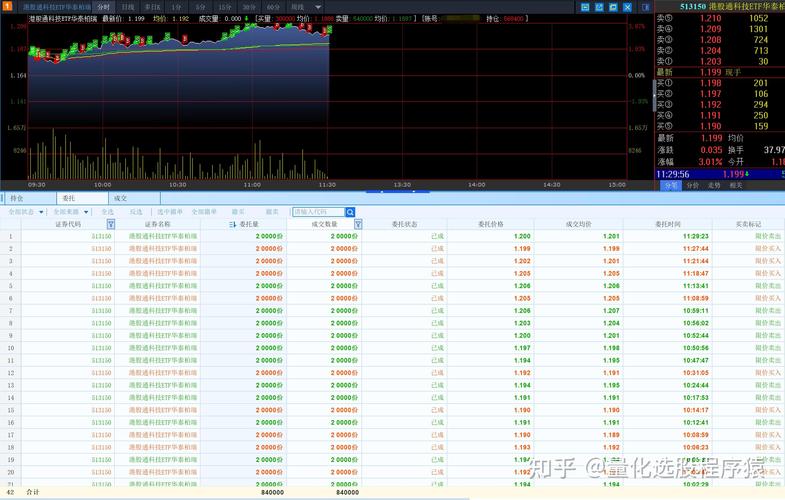
Task: Click the 全部撤单 button
Action: 204,212
